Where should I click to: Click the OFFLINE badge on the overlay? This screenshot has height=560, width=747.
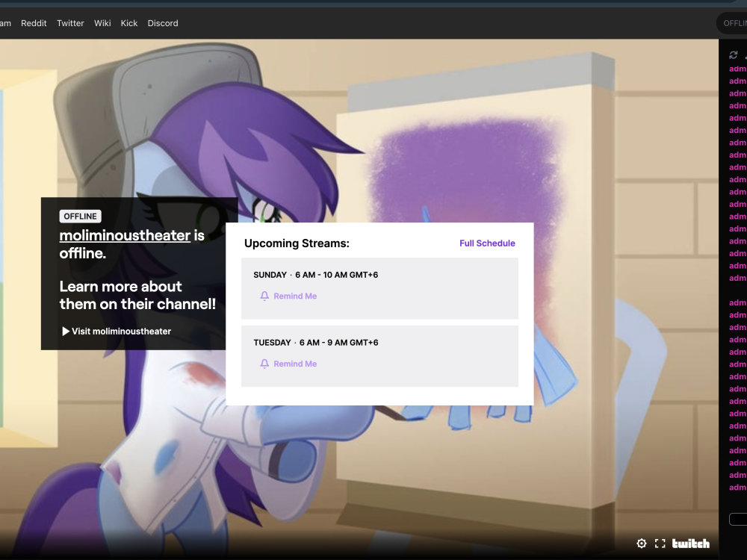pyautogui.click(x=80, y=217)
